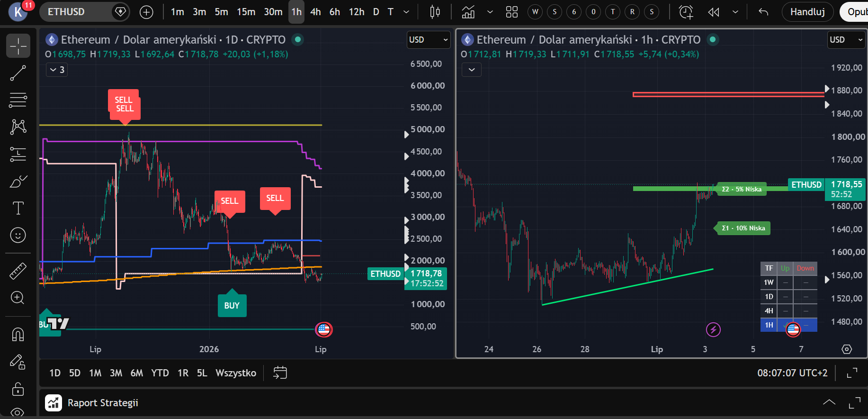
Task: Switch to the 15m timeframe
Action: (x=246, y=12)
